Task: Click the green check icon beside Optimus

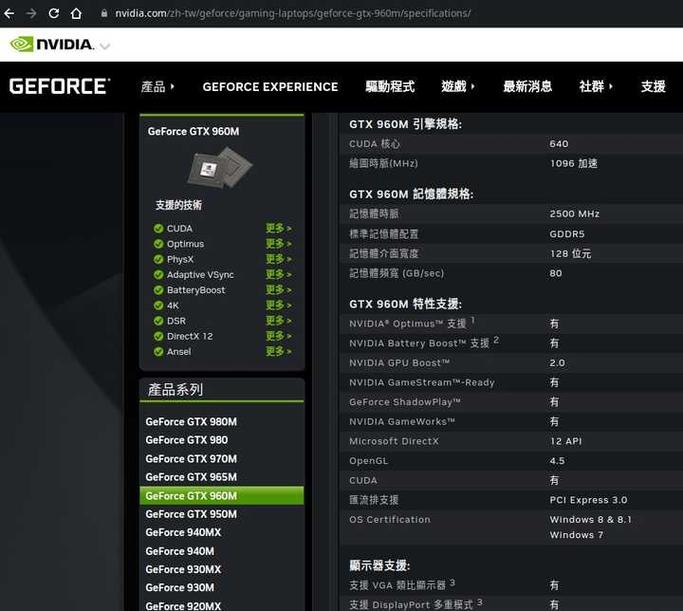Action: [159, 244]
